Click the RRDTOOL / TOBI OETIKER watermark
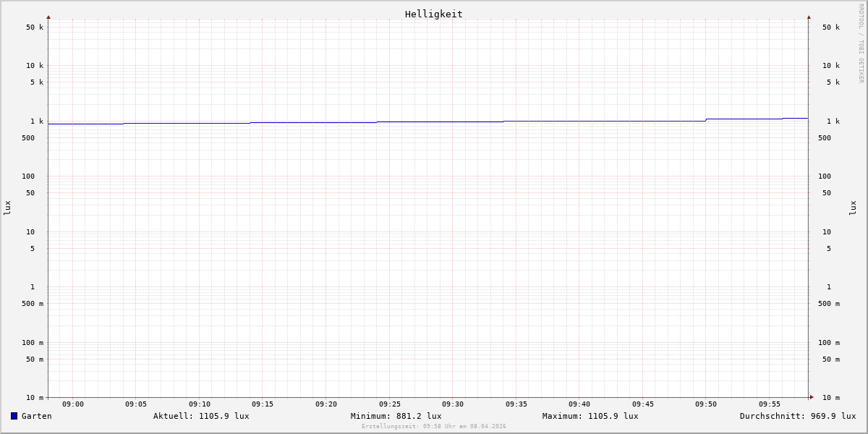The width and height of the screenshot is (868, 434). [861, 43]
